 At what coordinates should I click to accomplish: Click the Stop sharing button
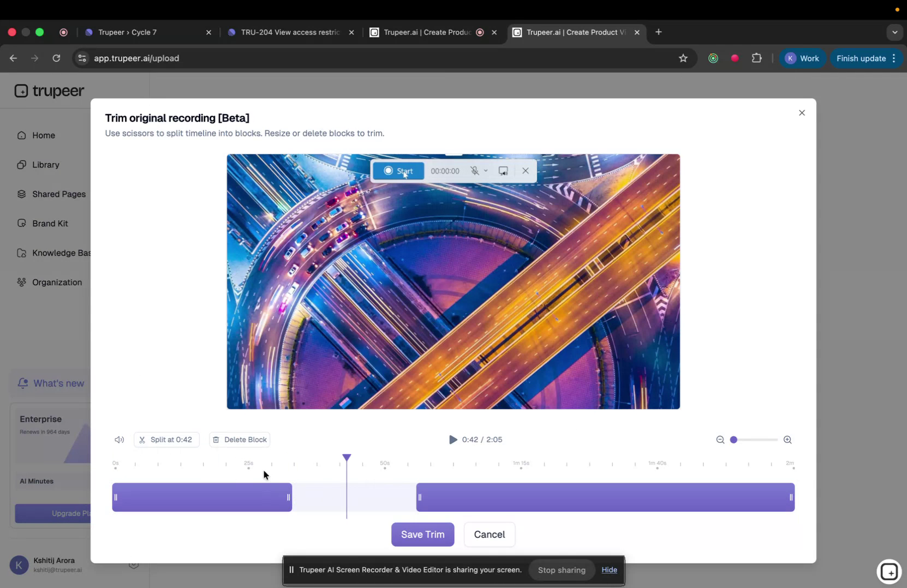tap(562, 570)
